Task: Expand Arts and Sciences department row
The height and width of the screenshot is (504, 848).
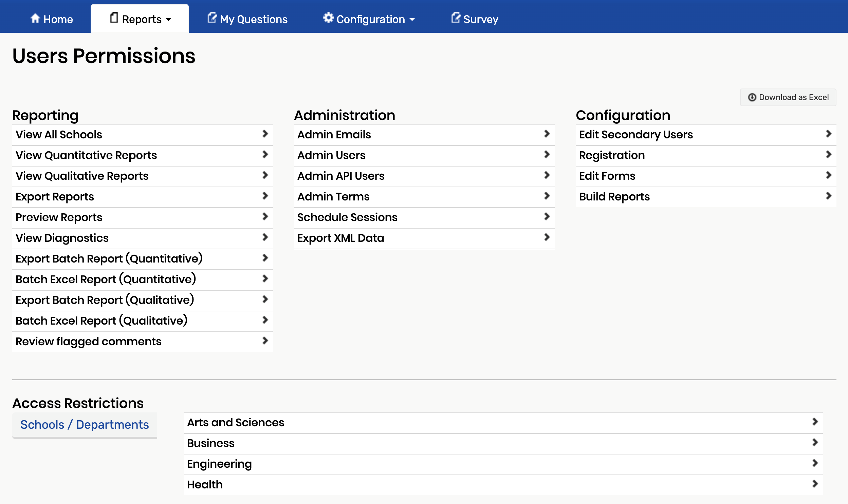Action: [503, 423]
